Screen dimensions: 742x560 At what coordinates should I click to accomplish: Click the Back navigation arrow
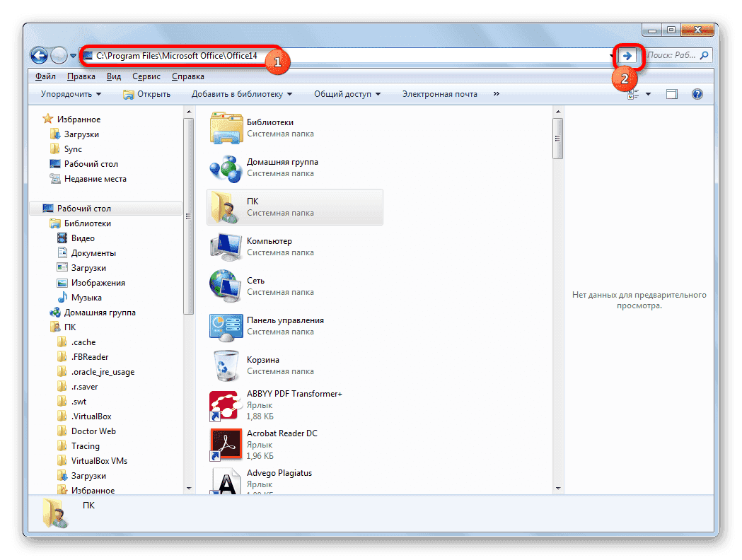pos(39,56)
